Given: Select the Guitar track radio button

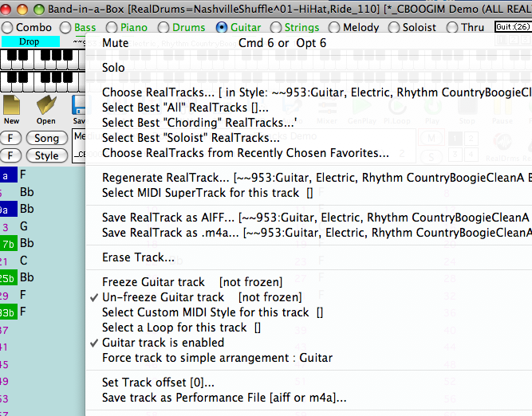Looking at the screenshot, I should tap(222, 27).
